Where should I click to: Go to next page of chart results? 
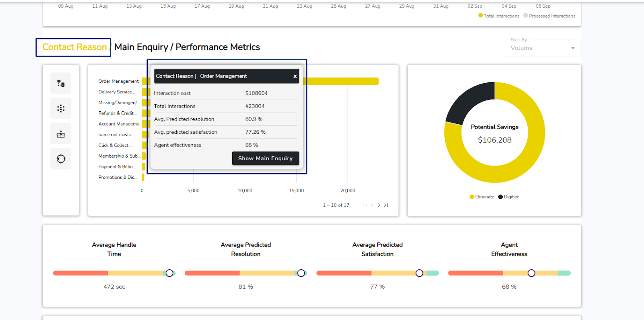click(379, 205)
